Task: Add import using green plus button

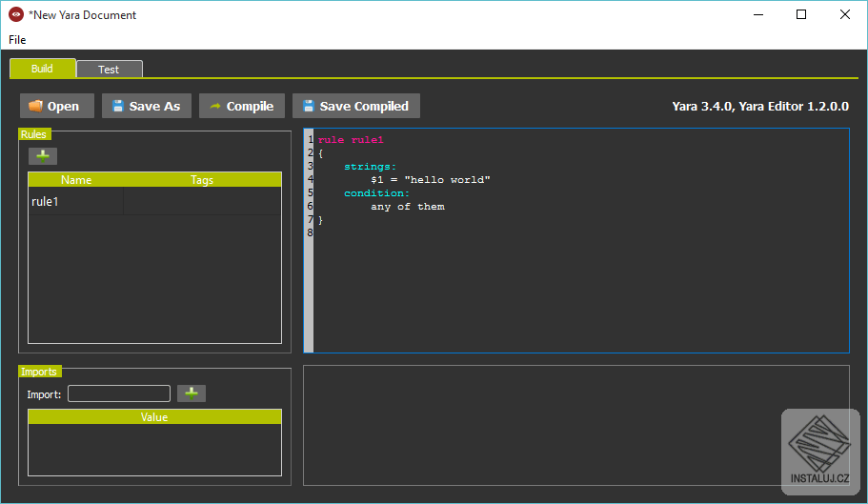Action: tap(192, 393)
